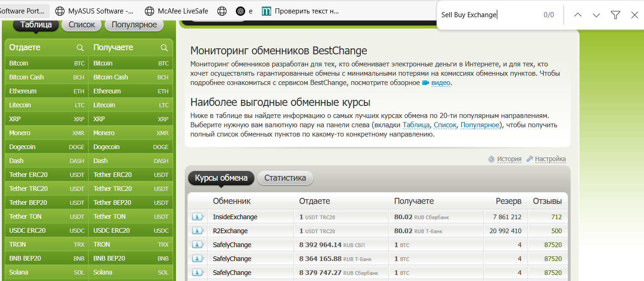Go to next find result arrow
Viewport: 644px width, 281px height.
click(597, 15)
